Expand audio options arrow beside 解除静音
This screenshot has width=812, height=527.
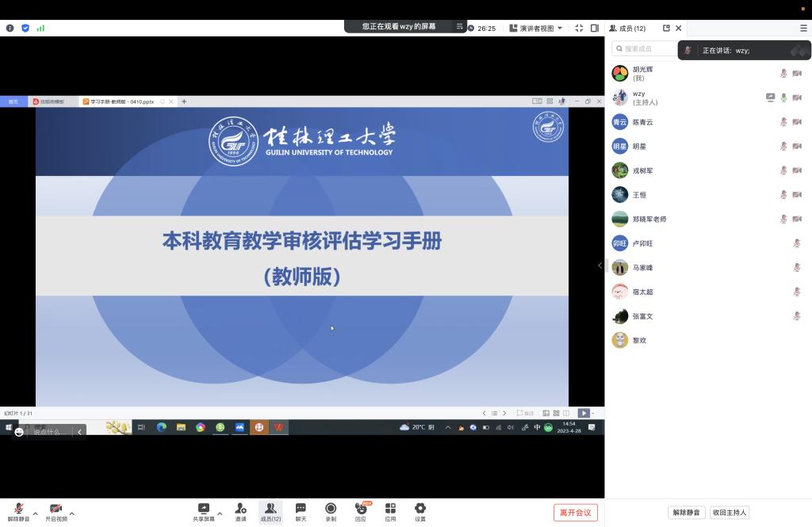coord(35,514)
